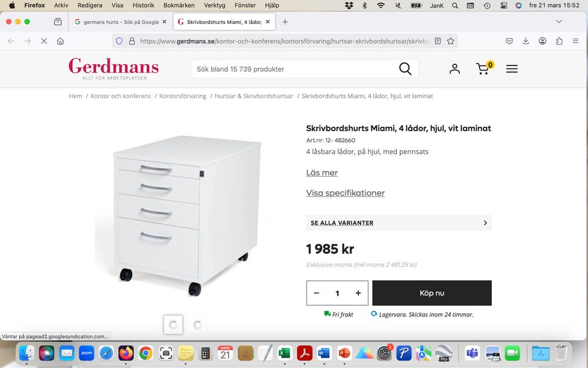588x368 pixels.
Task: Bookmark this page with the star icon
Action: (451, 41)
